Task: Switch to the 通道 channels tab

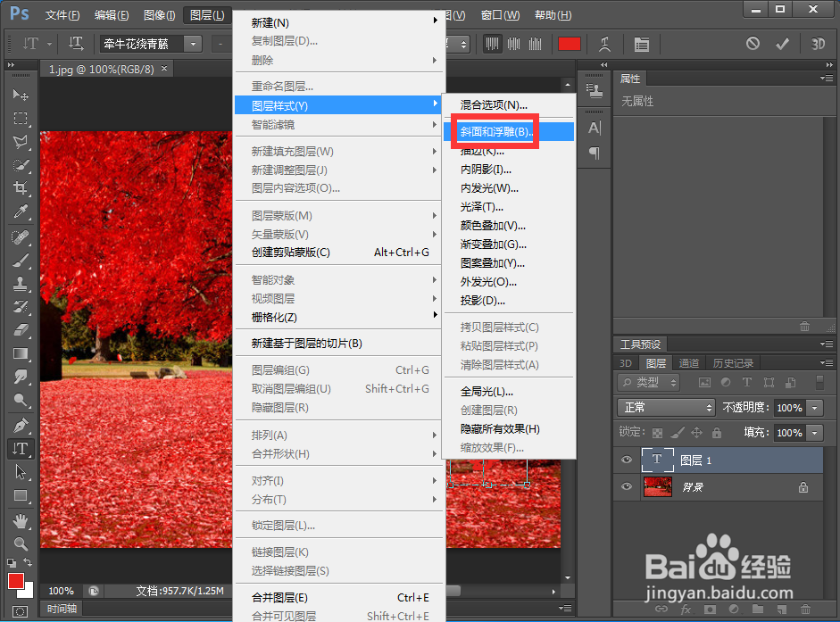Action: point(688,363)
